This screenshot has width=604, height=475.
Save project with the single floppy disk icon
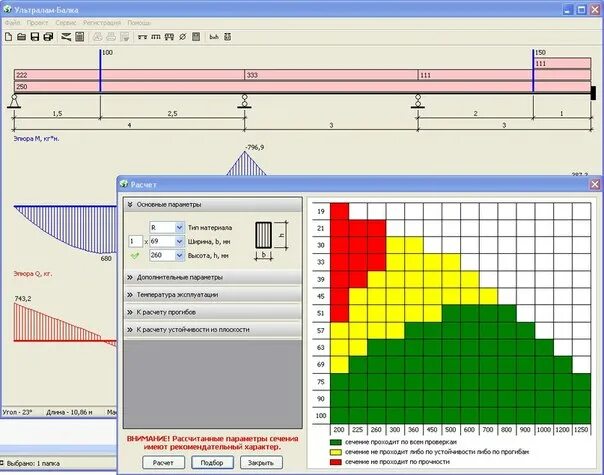pos(35,37)
